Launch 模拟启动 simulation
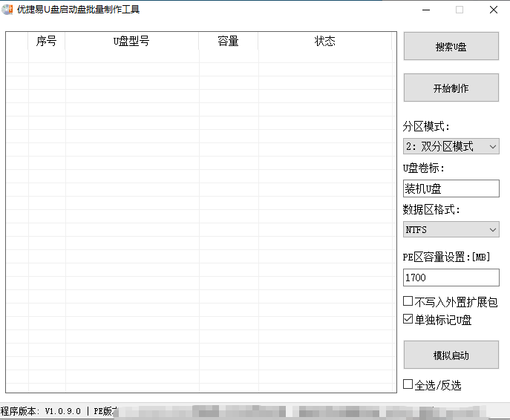The width and height of the screenshot is (510, 420). (x=451, y=355)
